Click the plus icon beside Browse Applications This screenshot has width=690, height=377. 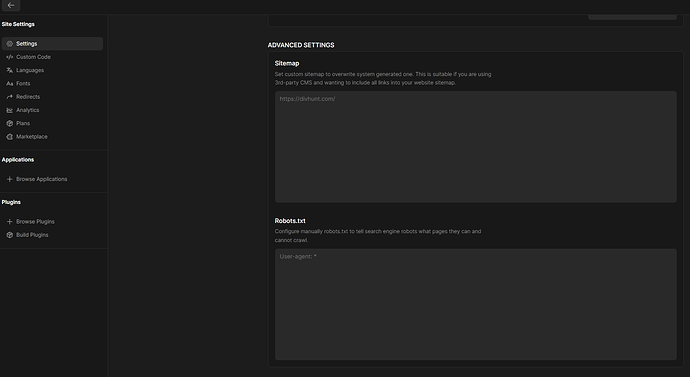10,179
